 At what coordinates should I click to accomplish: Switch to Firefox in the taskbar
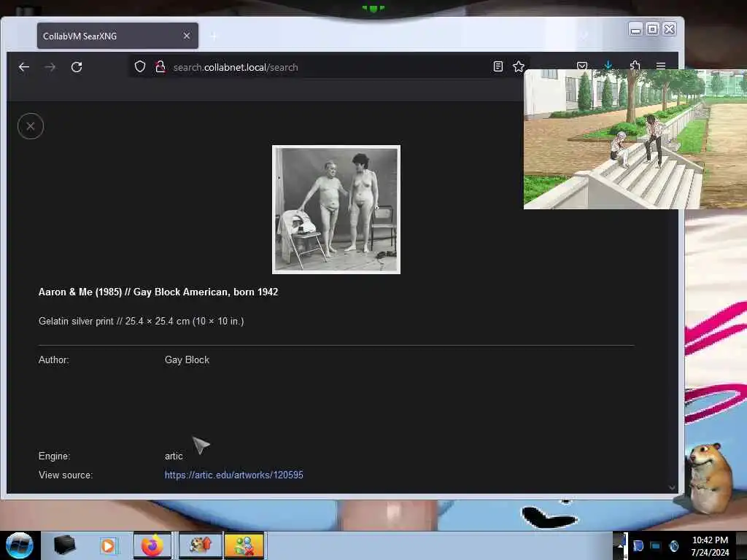click(x=152, y=545)
